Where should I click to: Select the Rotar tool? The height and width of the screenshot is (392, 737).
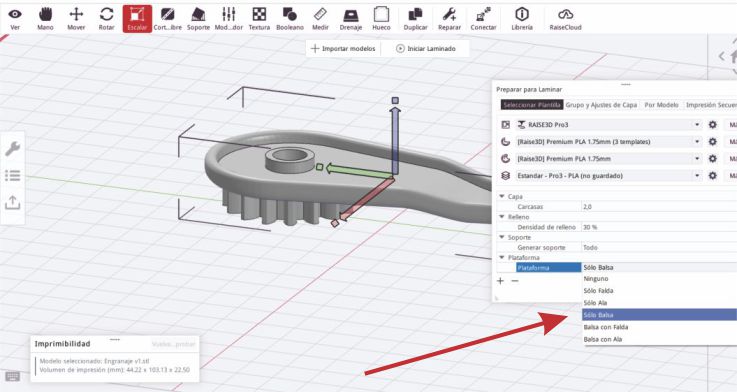click(x=107, y=19)
